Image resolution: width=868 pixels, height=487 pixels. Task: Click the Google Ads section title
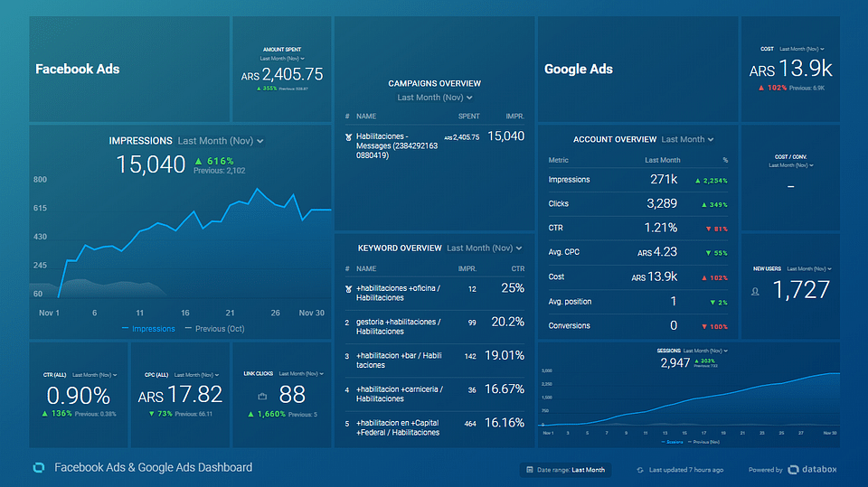point(579,70)
